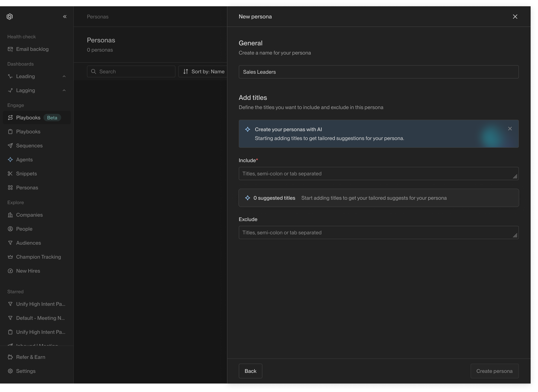538x392 pixels.
Task: Click the Back button
Action: tap(250, 371)
